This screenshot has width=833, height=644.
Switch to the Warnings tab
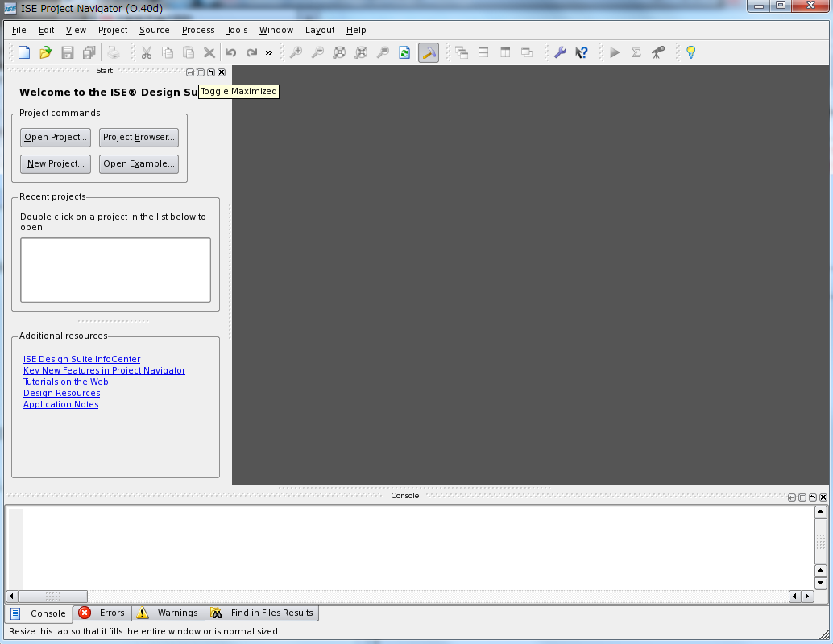(x=168, y=613)
